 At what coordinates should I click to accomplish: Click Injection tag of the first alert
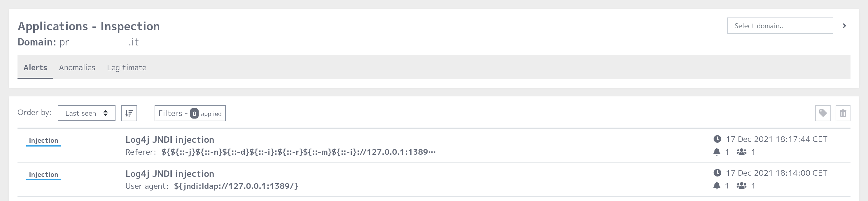click(43, 141)
